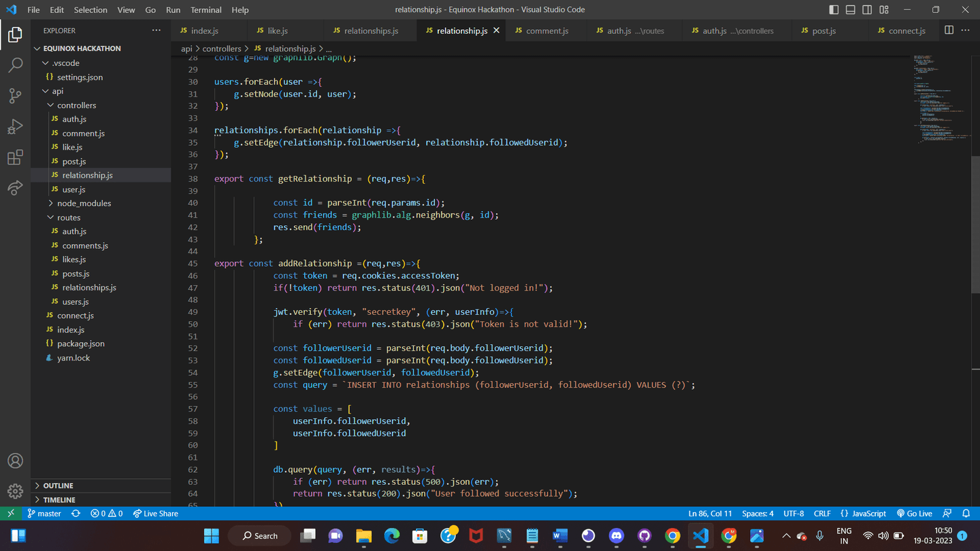The height and width of the screenshot is (551, 980).
Task: Toggle secondary side bar layout button
Action: coord(867,10)
